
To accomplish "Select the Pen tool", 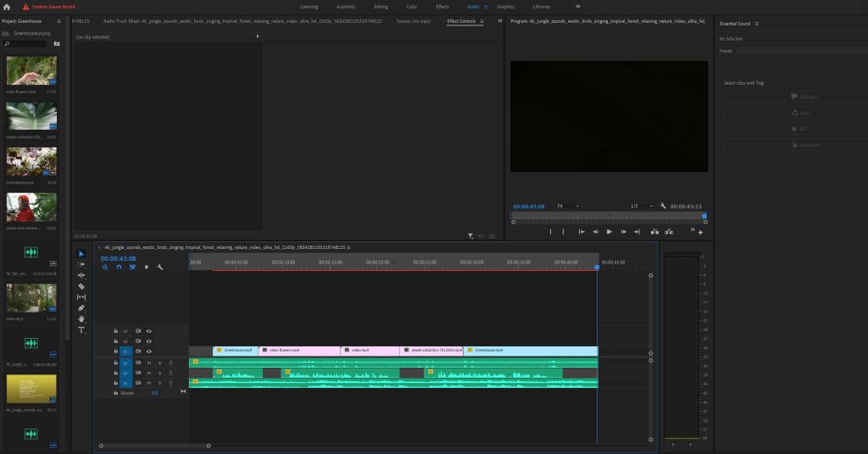I will coord(81,308).
